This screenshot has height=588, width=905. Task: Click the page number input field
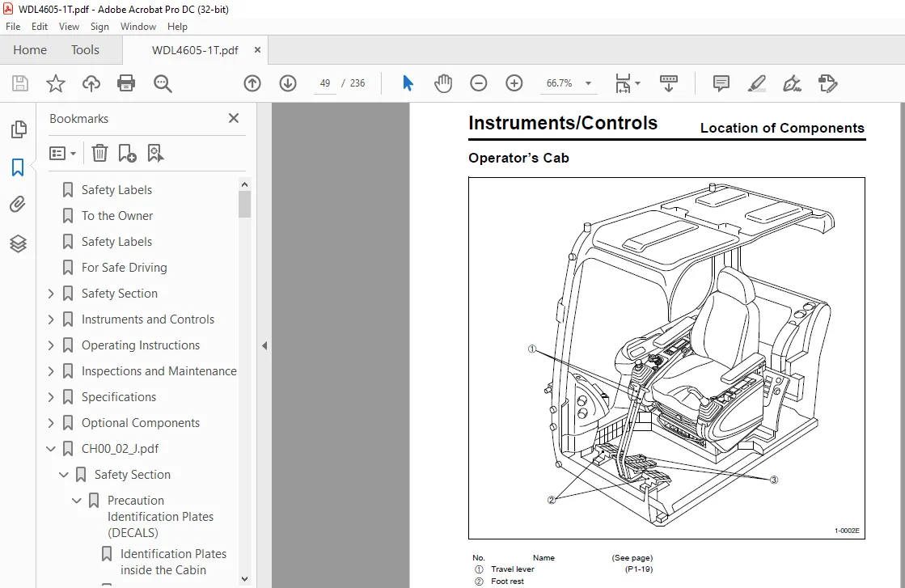325,83
